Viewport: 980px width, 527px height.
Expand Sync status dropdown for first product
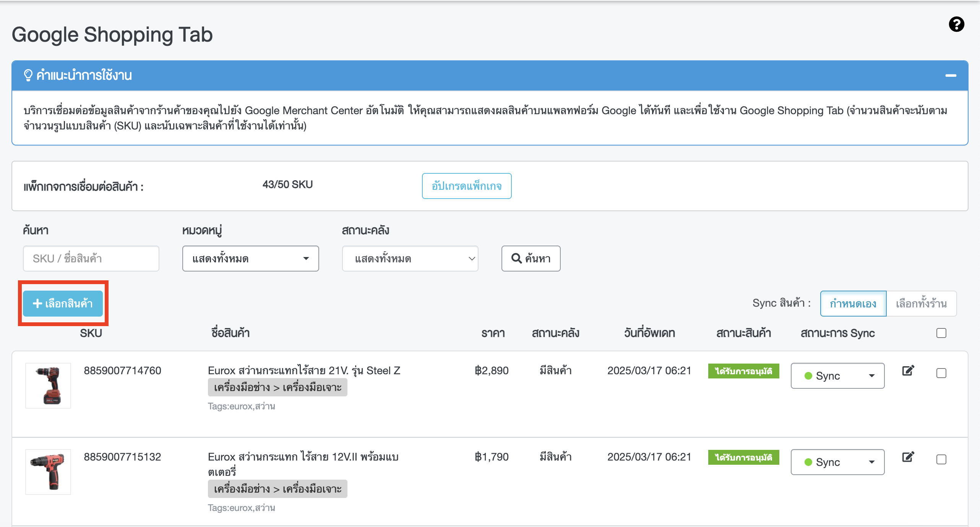click(837, 376)
